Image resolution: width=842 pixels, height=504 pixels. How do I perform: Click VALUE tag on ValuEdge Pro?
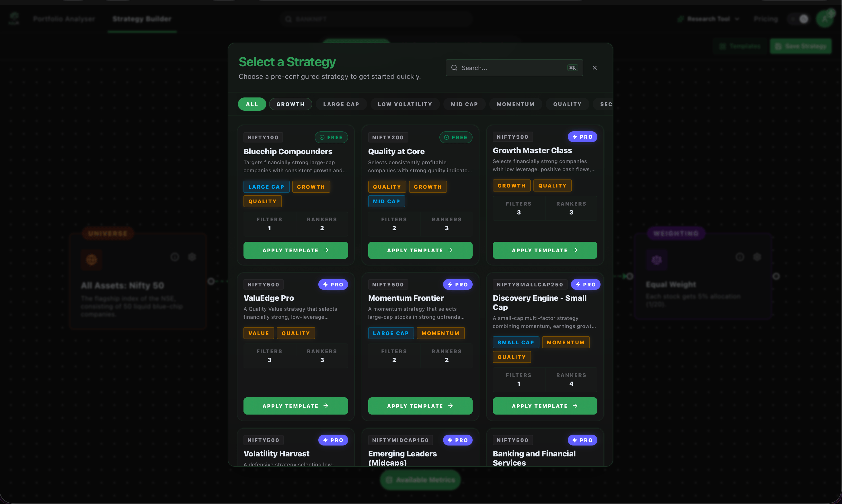pyautogui.click(x=258, y=333)
